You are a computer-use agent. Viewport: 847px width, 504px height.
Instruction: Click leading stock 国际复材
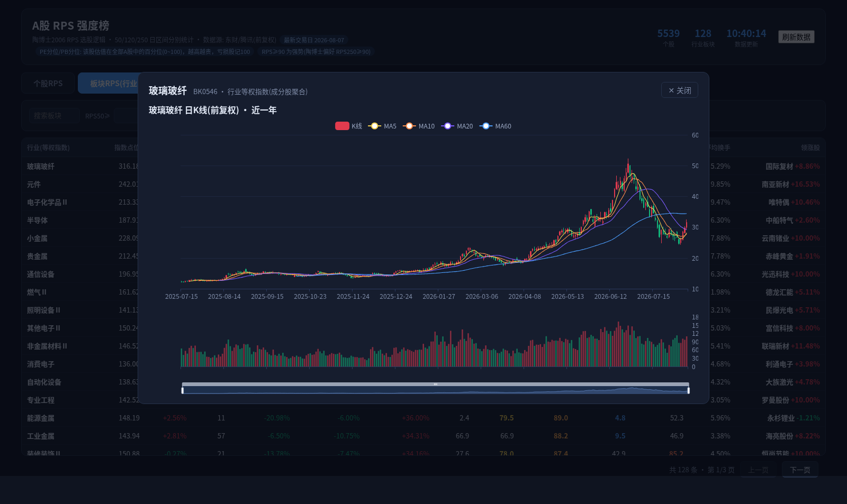(x=779, y=167)
